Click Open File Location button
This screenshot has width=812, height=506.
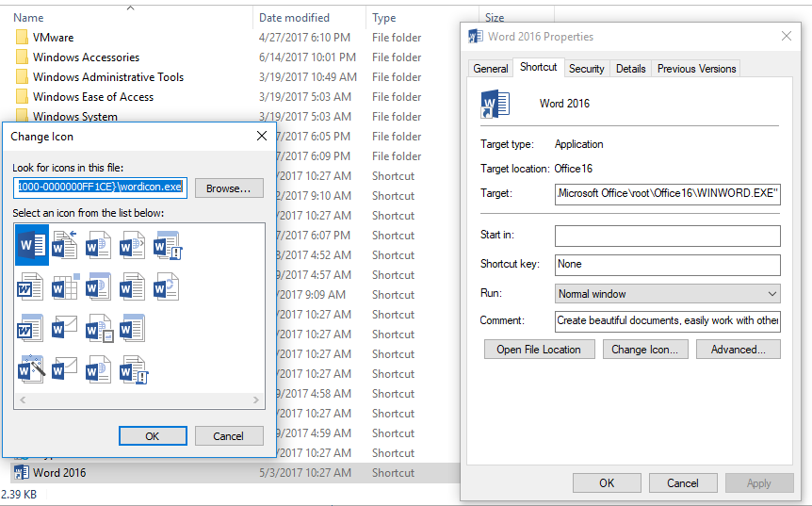[539, 350]
